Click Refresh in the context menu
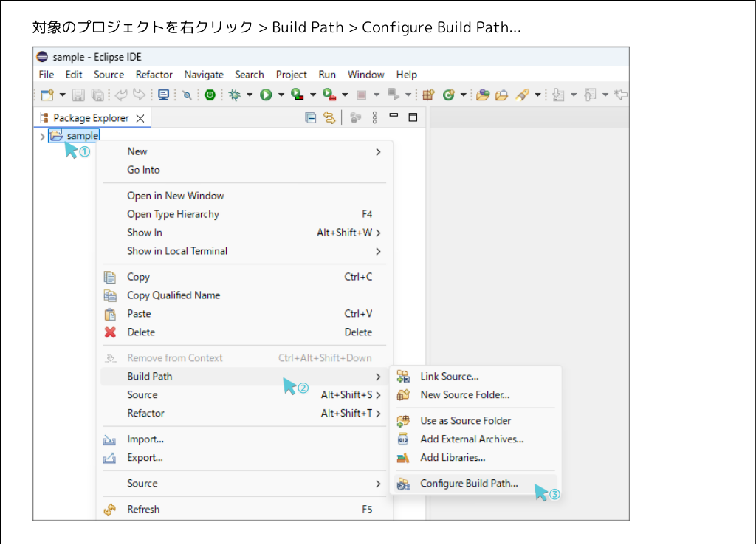Screen dimensions: 756x545 coord(244,510)
